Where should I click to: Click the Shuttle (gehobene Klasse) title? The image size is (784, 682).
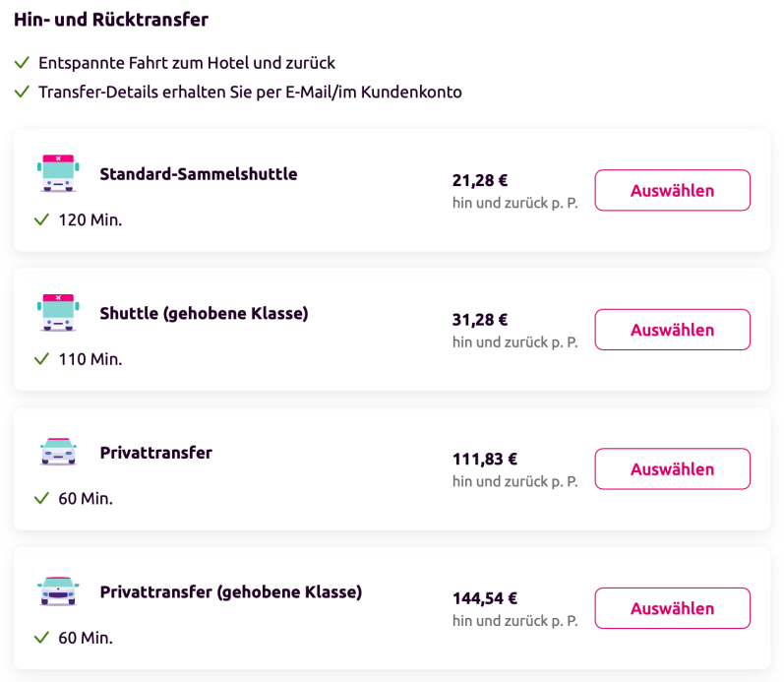point(204,314)
